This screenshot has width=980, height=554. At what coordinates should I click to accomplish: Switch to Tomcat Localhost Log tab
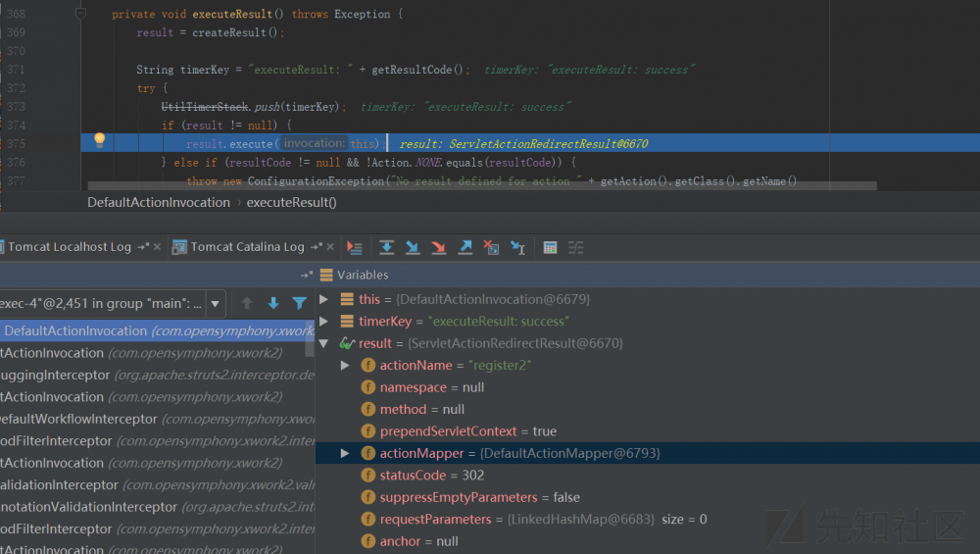67,247
